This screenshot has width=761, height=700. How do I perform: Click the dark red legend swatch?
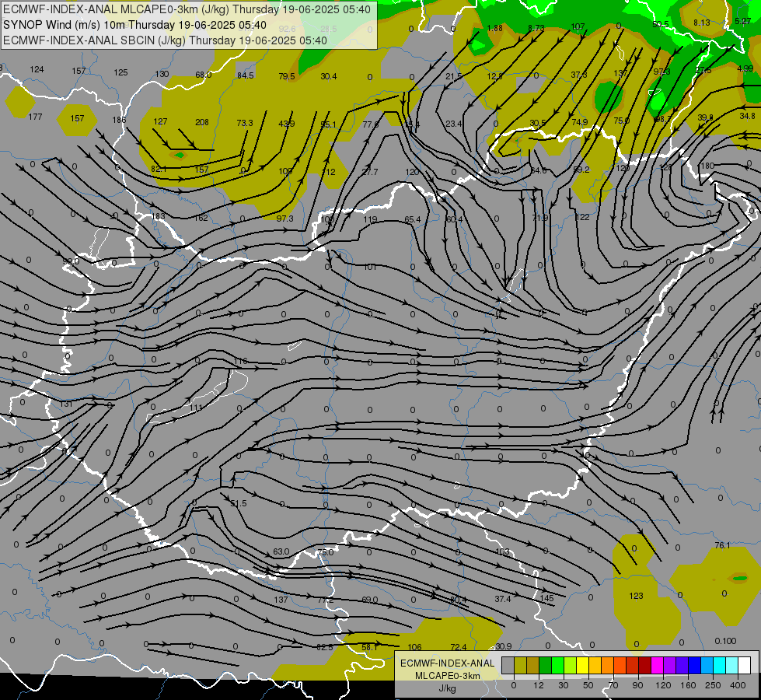[x=644, y=665]
